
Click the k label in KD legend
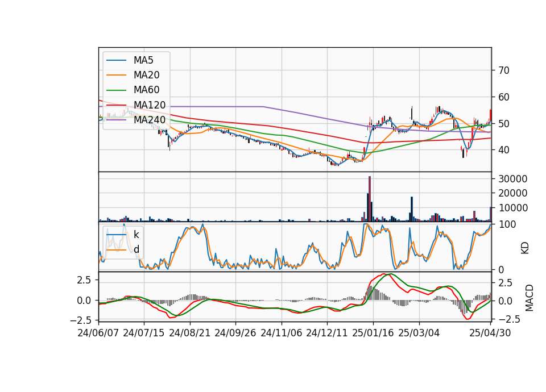[136, 235]
